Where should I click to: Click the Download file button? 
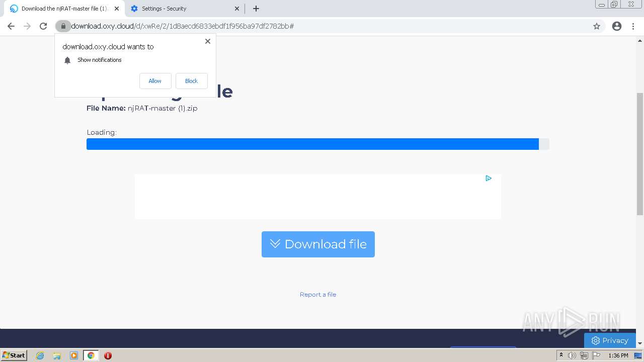(x=318, y=244)
